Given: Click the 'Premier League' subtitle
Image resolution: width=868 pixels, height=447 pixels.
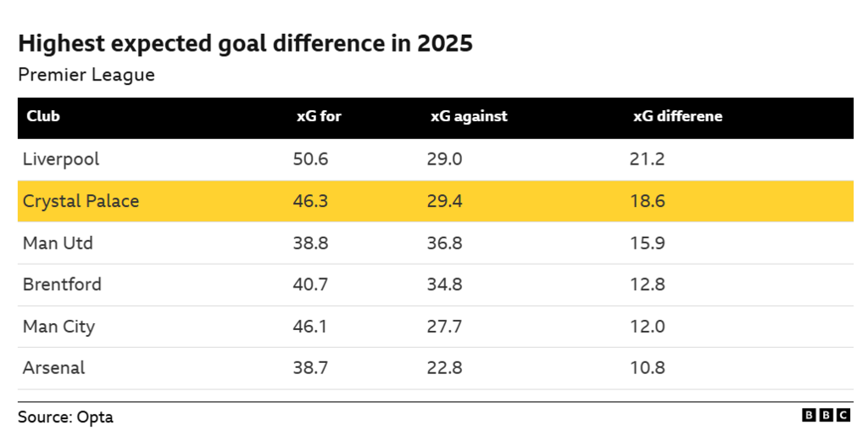Looking at the screenshot, I should pyautogui.click(x=86, y=75).
